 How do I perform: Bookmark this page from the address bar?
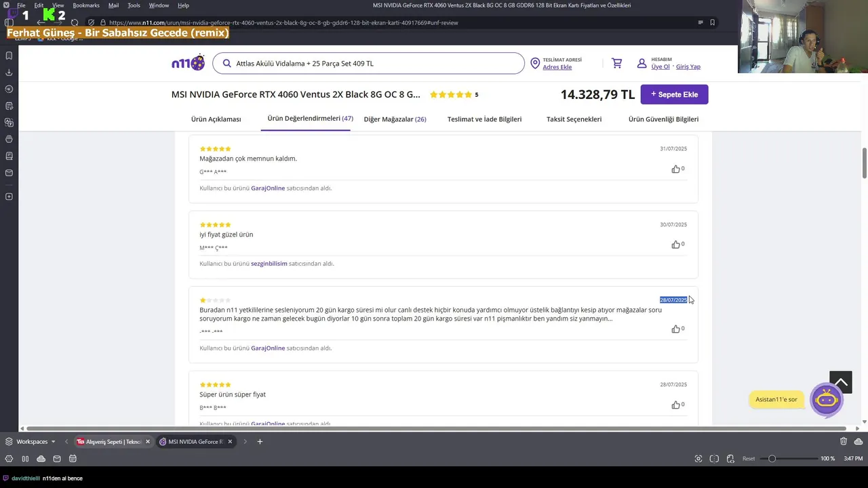click(x=712, y=22)
